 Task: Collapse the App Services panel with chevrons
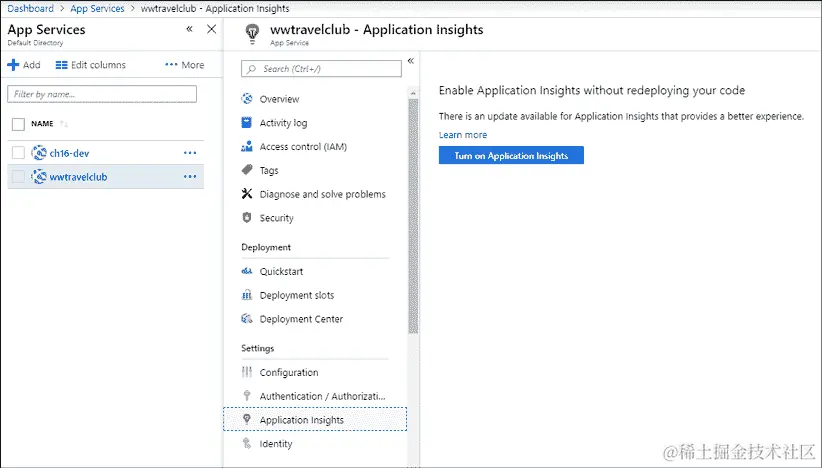pos(190,29)
